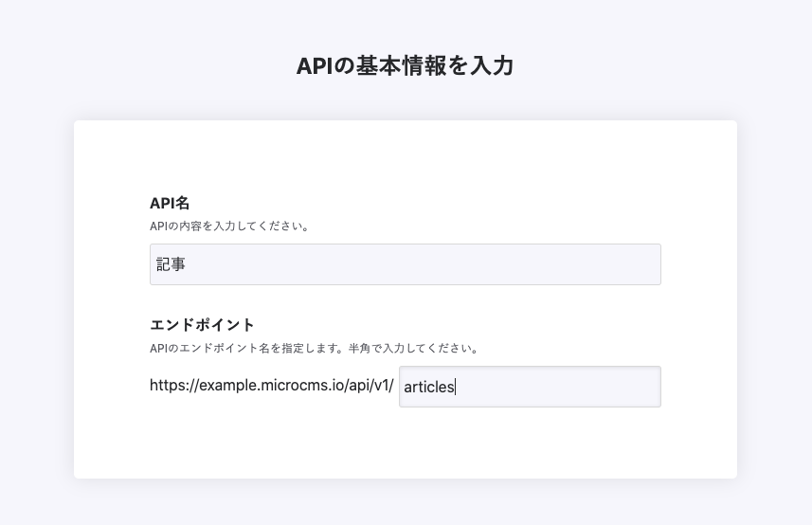The height and width of the screenshot is (525, 812).
Task: Click the page heading "APIの基本情報を入力"
Action: pyautogui.click(x=405, y=66)
